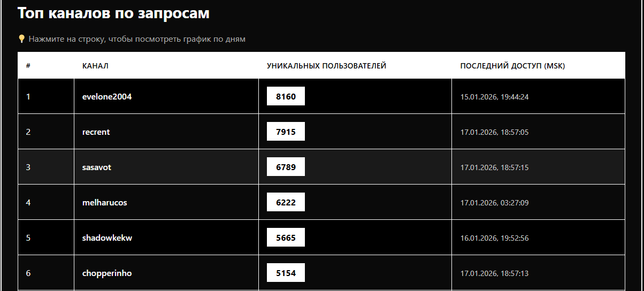This screenshot has height=291, width=644.
Task: Click the 5154 unique users badge
Action: (x=286, y=273)
